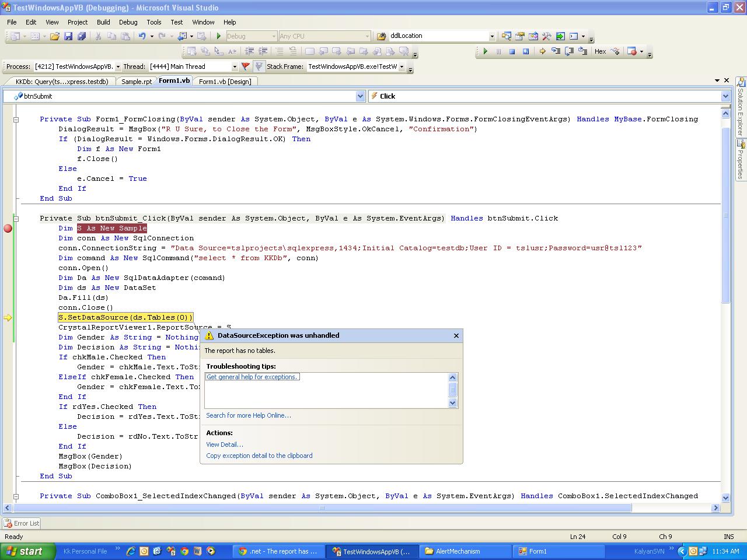Toggle the red breakpoint on Dim S line
This screenshot has height=560, width=747.
(x=8, y=228)
